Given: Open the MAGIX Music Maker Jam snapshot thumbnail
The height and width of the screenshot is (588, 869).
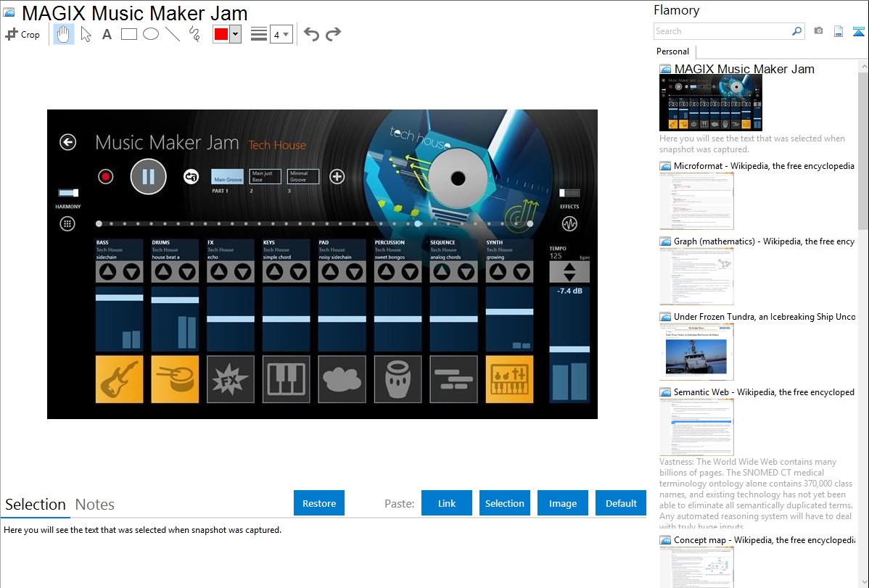Looking at the screenshot, I should coord(710,103).
